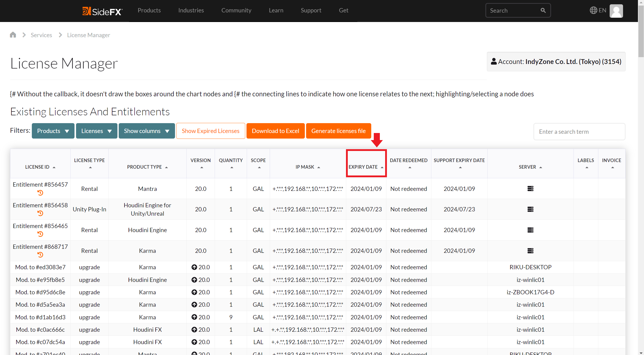Open the Support nav menu

[x=311, y=10]
